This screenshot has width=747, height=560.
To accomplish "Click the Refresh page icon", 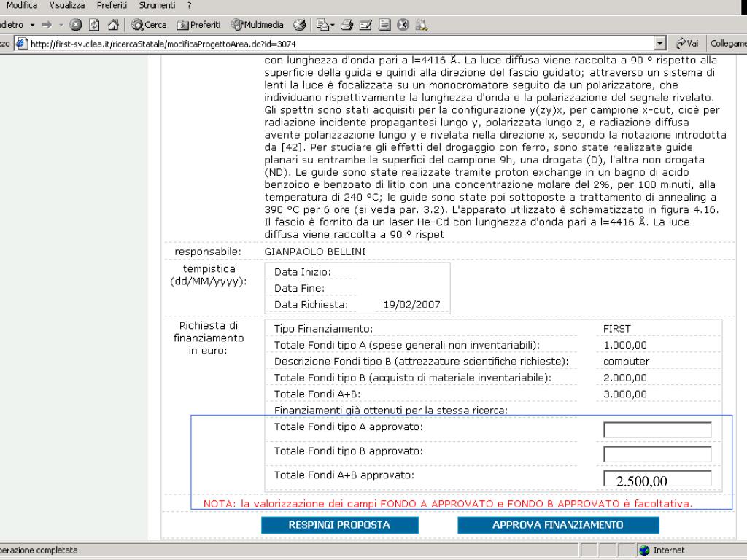I will point(94,25).
